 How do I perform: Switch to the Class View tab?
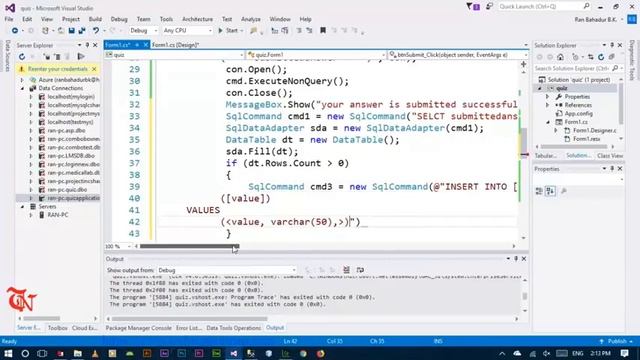pyautogui.click(x=610, y=156)
